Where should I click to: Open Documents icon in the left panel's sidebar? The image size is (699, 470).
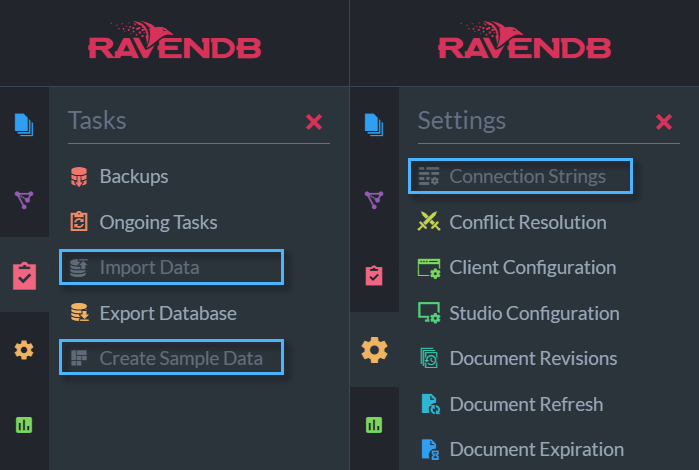(24, 124)
